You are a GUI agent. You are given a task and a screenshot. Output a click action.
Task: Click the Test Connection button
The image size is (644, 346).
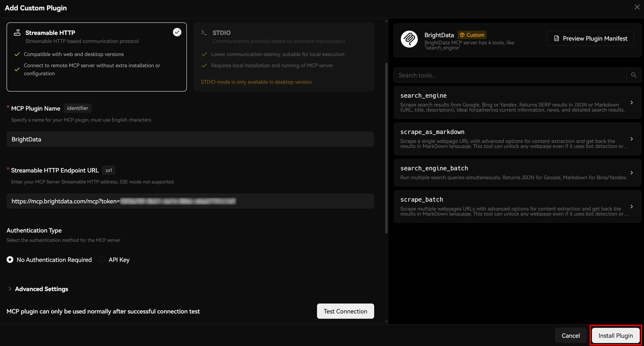345,311
